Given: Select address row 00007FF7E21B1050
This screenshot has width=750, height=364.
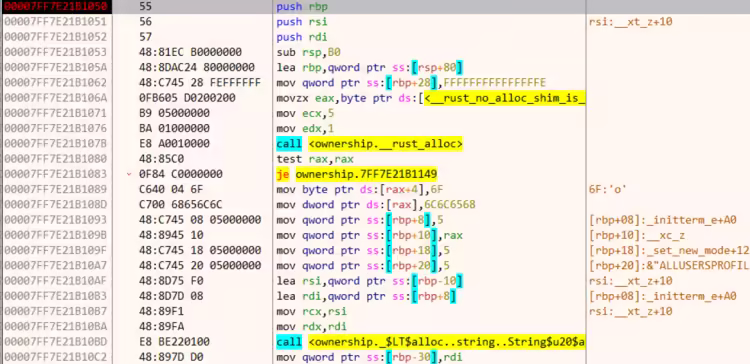Looking at the screenshot, I should click(x=55, y=7).
